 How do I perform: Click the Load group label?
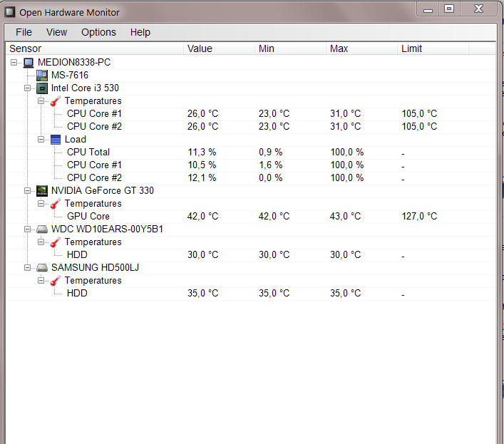click(76, 140)
